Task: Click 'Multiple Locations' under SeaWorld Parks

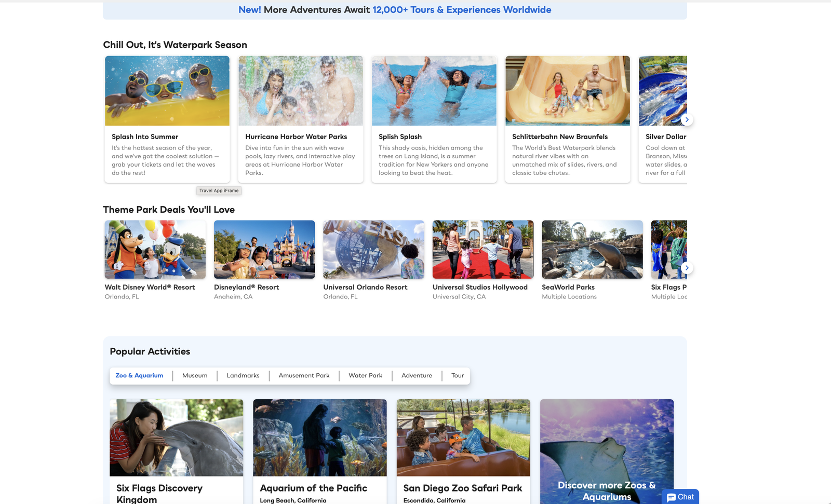Action: tap(569, 297)
